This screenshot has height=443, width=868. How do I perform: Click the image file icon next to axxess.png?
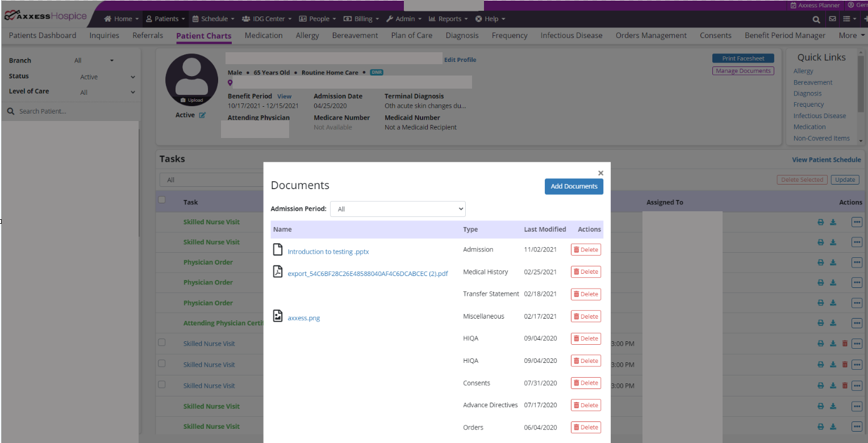click(277, 316)
